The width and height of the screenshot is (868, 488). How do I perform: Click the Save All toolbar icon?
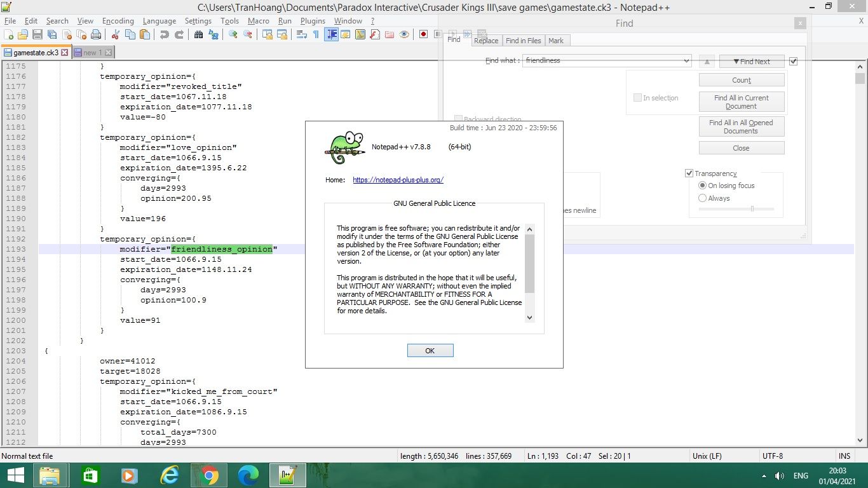click(x=52, y=34)
